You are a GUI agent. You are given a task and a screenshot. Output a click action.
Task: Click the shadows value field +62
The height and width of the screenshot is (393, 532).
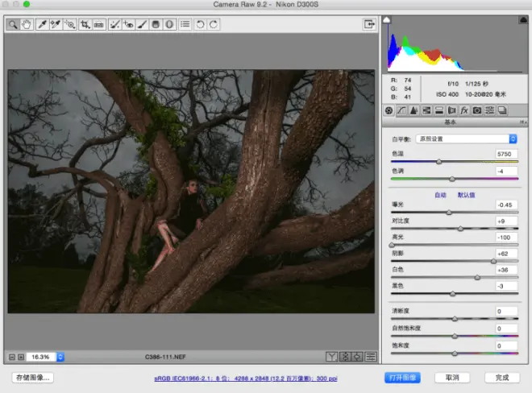pos(506,254)
